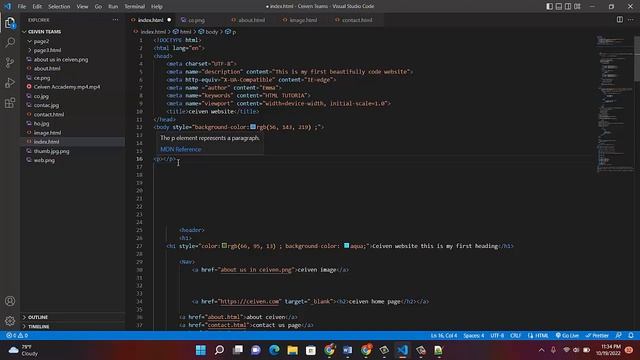Switch to the co.png tab
Screen dimensions: 640x360
(x=196, y=20)
